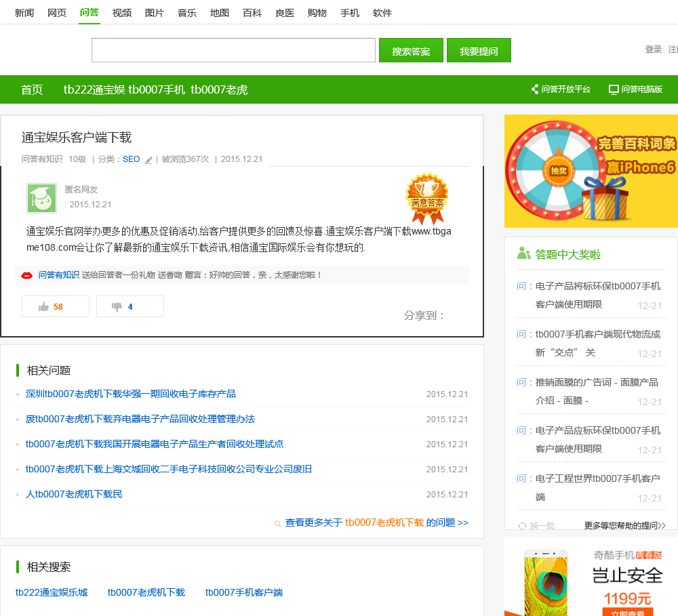Image resolution: width=678 pixels, height=616 pixels.
Task: Open the 图片 tab
Action: (155, 13)
